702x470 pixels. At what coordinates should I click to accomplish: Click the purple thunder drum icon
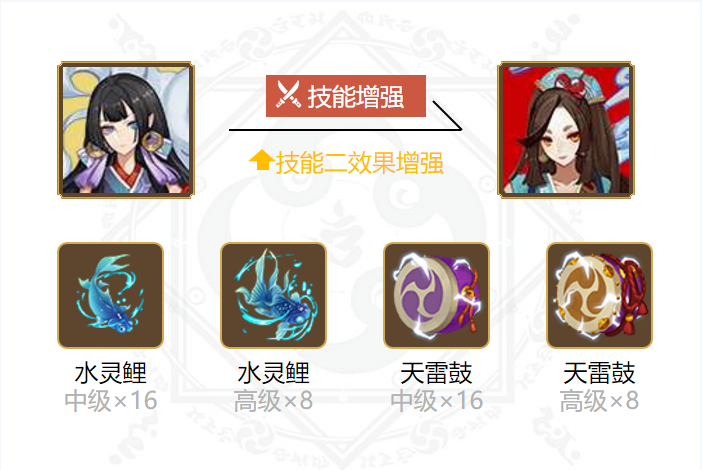point(437,295)
